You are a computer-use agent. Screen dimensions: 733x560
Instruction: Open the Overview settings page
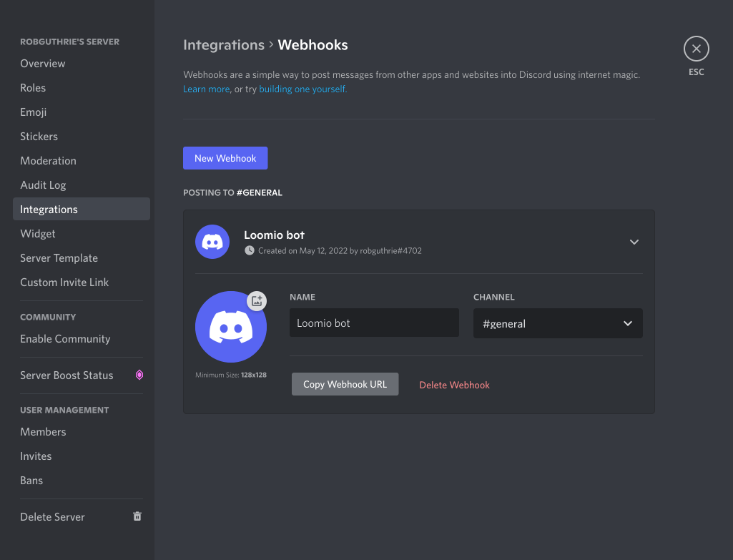(82, 64)
